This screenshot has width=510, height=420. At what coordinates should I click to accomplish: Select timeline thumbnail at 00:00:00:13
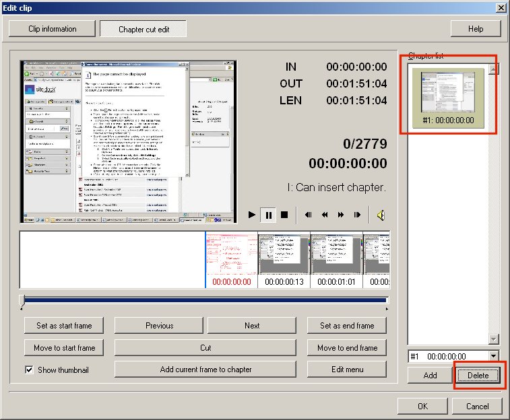pyautogui.click(x=284, y=260)
